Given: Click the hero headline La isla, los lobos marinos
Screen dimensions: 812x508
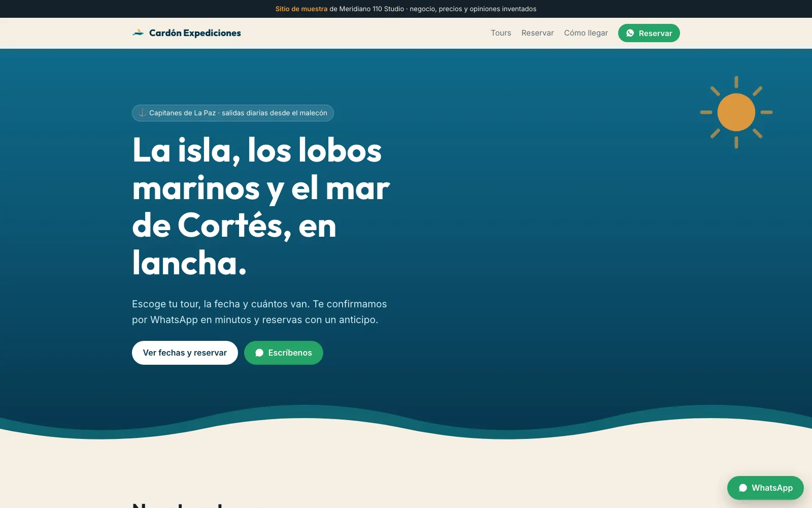Looking at the screenshot, I should (x=261, y=207).
